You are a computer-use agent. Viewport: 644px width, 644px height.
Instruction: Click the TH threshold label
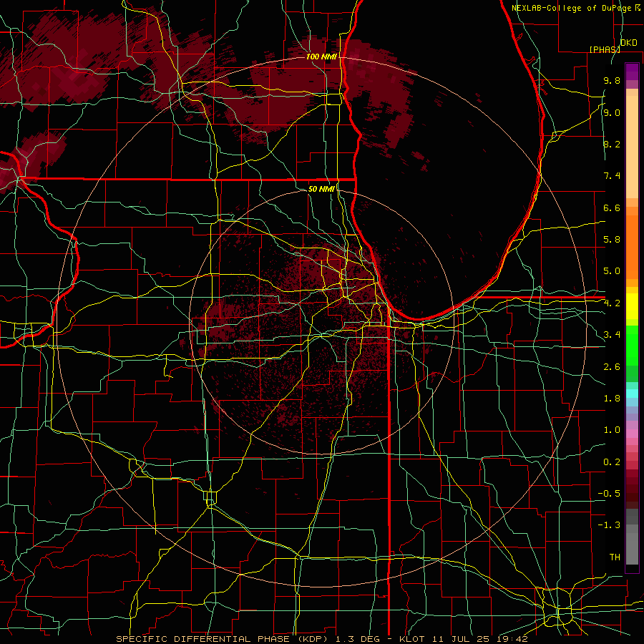(615, 557)
